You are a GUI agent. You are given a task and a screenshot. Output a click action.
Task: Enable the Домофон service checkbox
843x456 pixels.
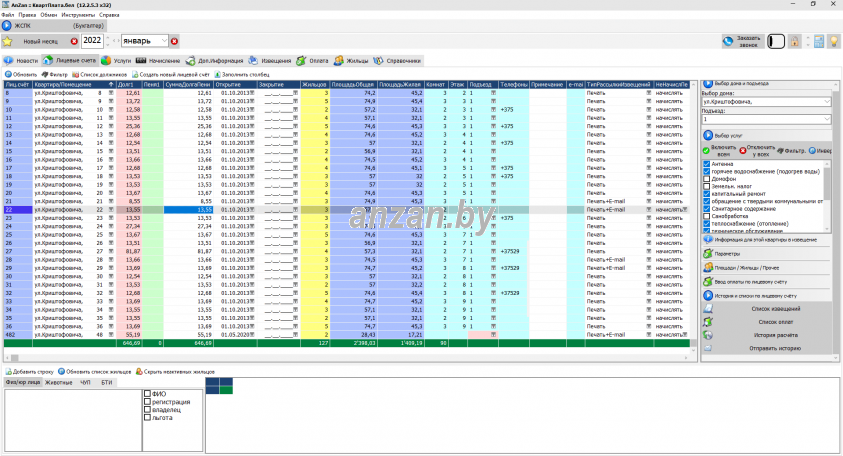[707, 179]
